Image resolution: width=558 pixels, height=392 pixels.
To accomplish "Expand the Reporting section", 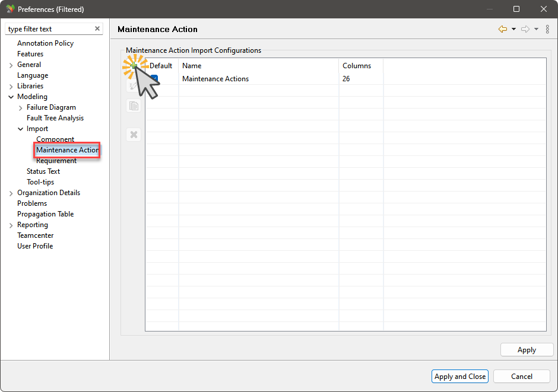I will point(11,224).
